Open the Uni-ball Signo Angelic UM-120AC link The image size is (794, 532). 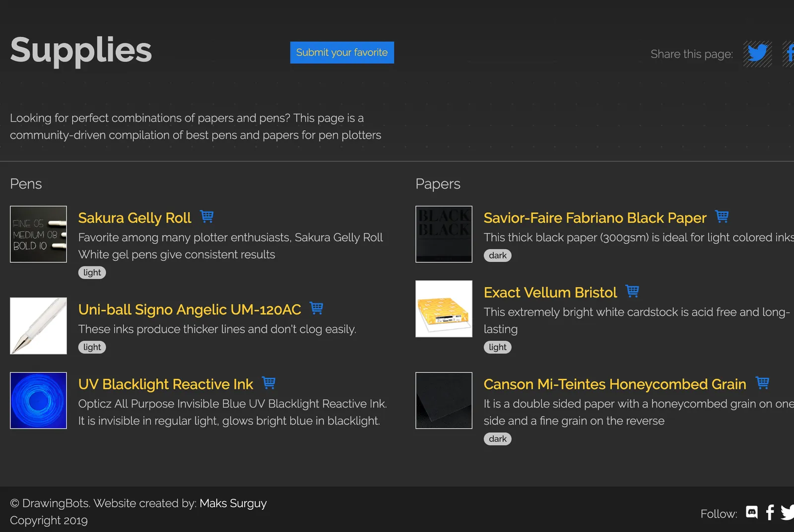(x=190, y=309)
